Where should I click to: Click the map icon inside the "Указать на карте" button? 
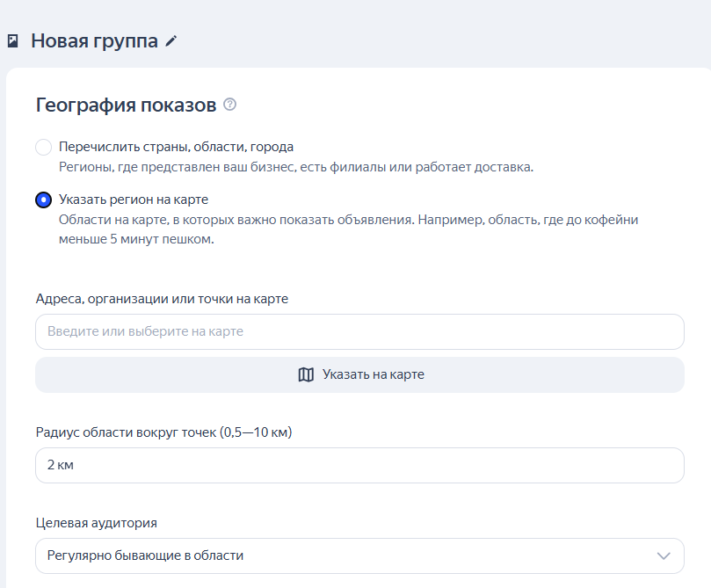point(305,374)
